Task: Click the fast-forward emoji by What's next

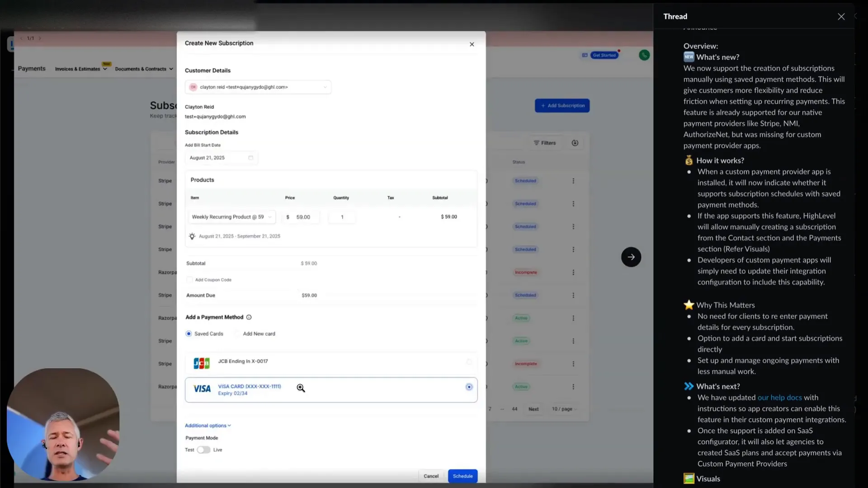Action: pos(689,386)
